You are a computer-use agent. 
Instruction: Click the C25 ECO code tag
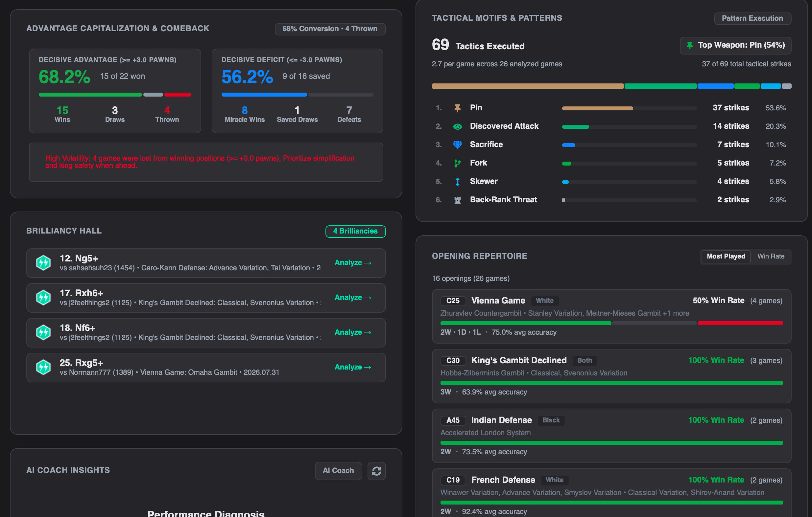(x=453, y=301)
